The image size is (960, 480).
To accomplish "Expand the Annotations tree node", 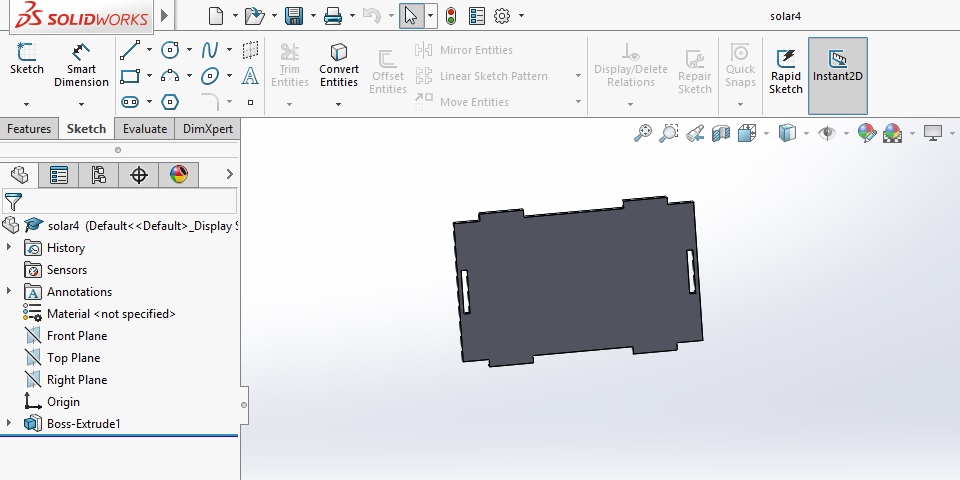I will coord(9,291).
